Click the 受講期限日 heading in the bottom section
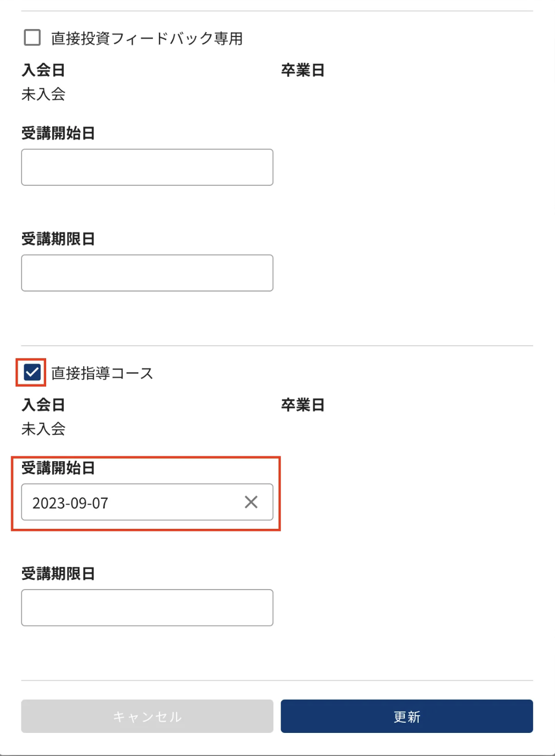Viewport: 555px width, 756px height. click(58, 573)
